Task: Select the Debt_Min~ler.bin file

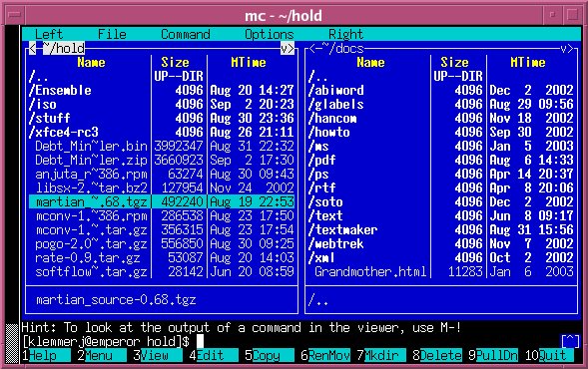Action: (162, 146)
